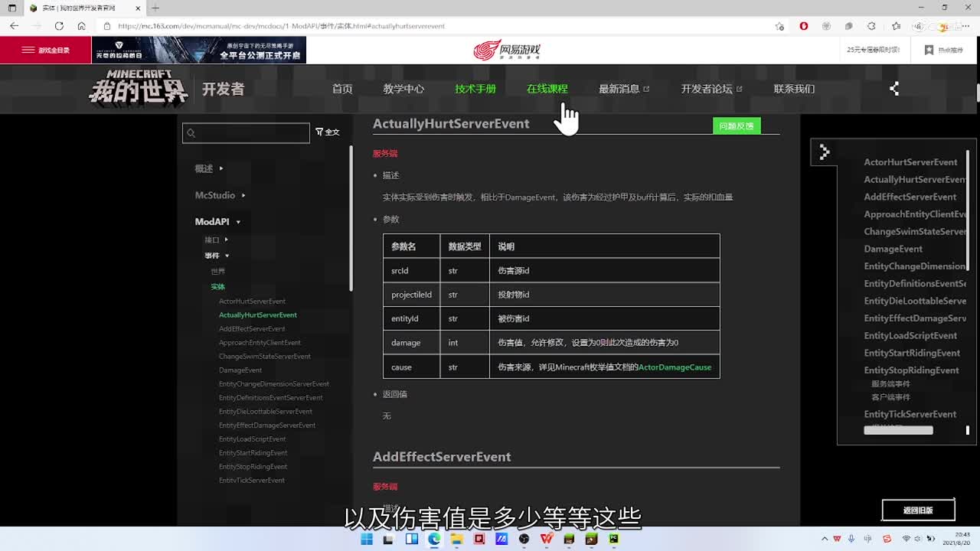
Task: Open ActorHurtServerEvent in left sidebar
Action: tap(252, 302)
